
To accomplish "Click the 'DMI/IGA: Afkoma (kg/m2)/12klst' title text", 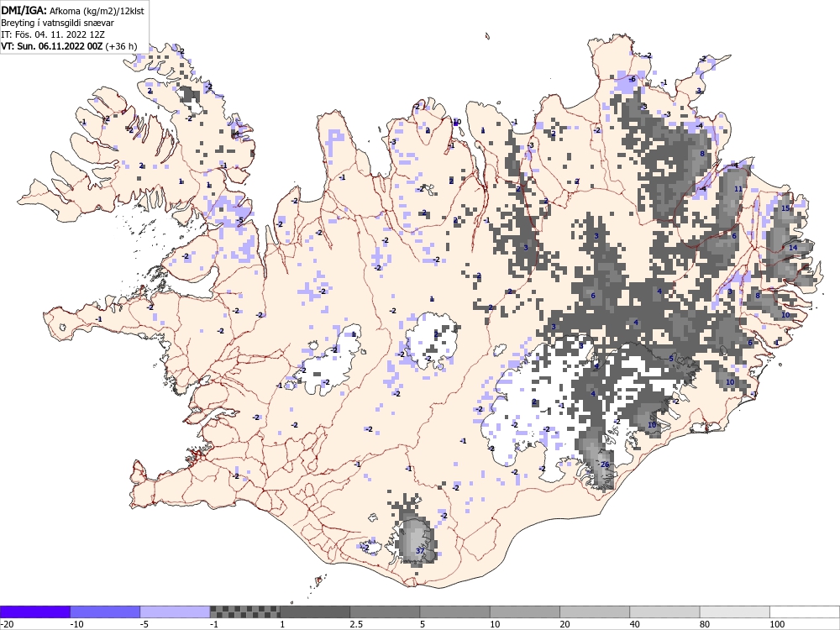I will pyautogui.click(x=72, y=11).
